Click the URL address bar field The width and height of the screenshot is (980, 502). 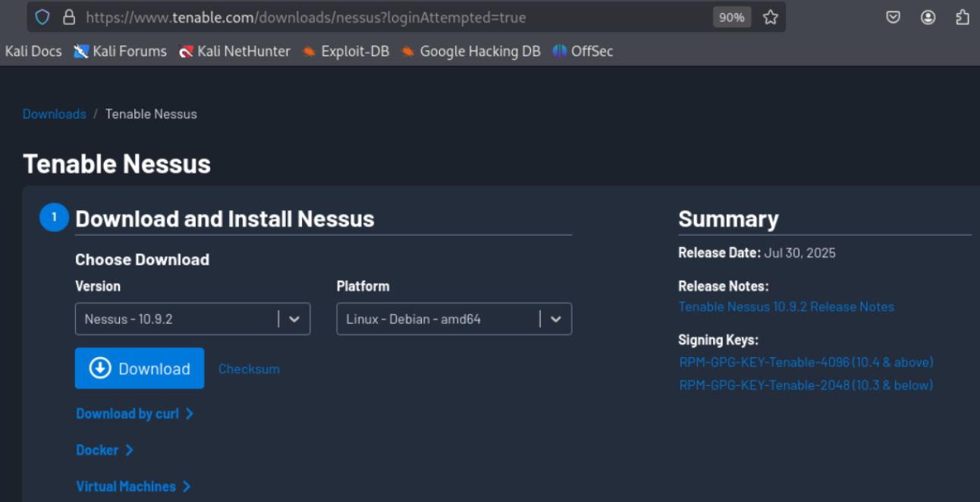click(x=379, y=17)
